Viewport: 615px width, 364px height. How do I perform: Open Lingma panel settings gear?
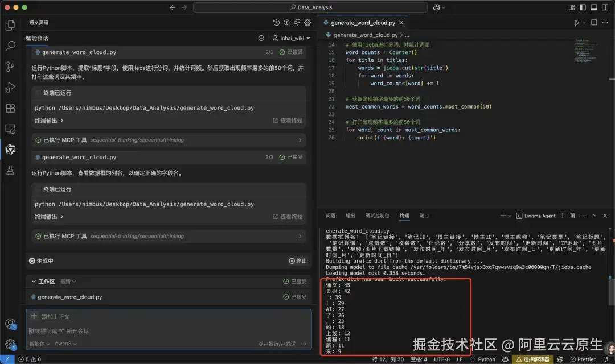click(x=307, y=23)
